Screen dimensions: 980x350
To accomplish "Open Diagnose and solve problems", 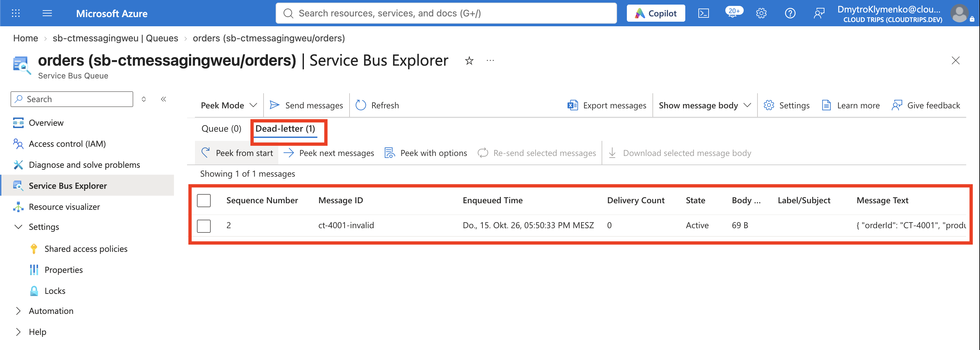I will coord(84,165).
